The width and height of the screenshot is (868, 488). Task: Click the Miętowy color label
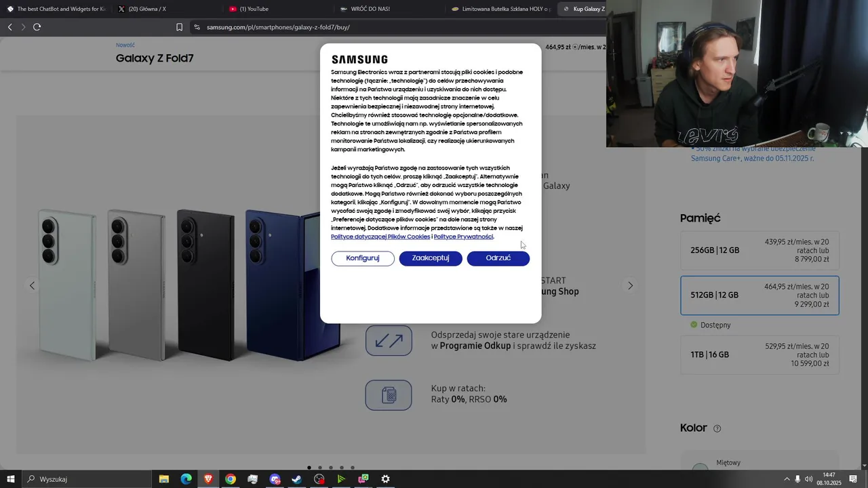point(728,463)
